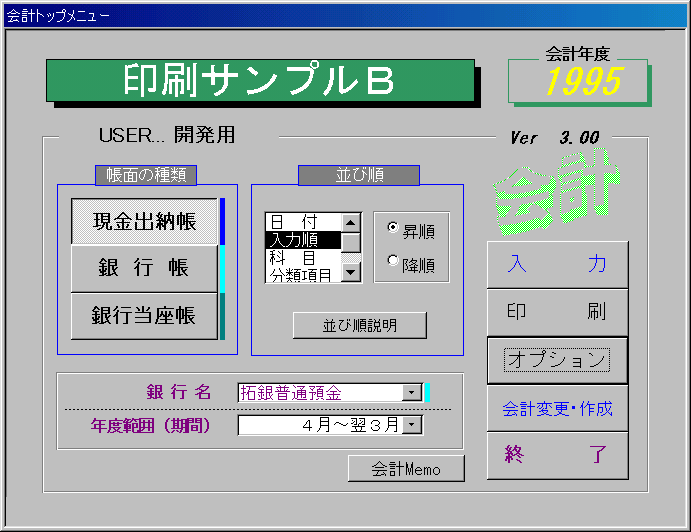Open the 銀行名 dropdown arrow
The height and width of the screenshot is (532, 691).
tap(412, 393)
